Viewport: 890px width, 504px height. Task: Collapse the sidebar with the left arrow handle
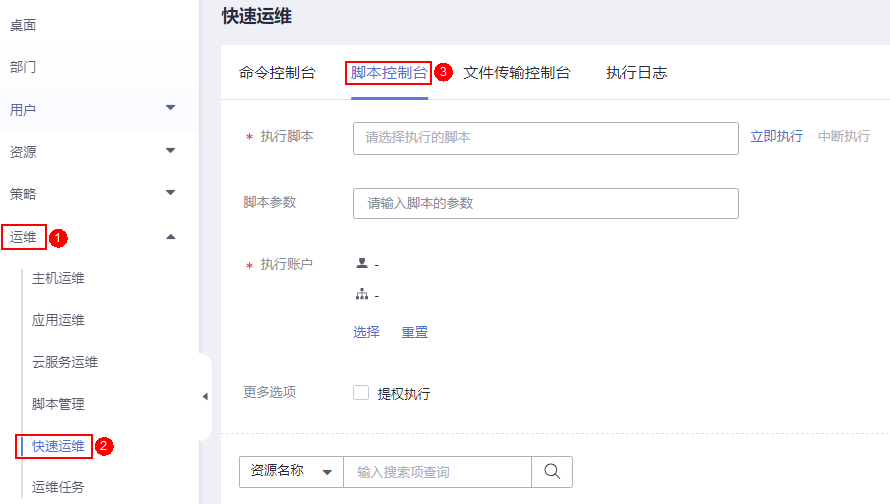click(205, 397)
